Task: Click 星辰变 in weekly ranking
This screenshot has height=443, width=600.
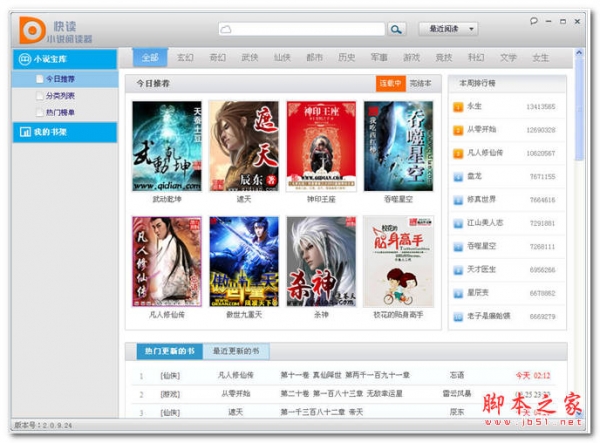Action: pos(478,293)
